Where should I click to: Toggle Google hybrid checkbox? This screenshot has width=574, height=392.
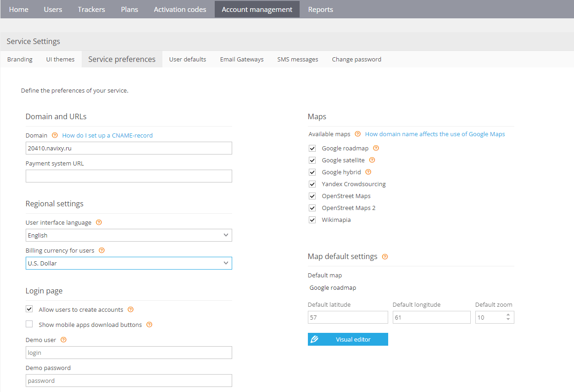[312, 172]
